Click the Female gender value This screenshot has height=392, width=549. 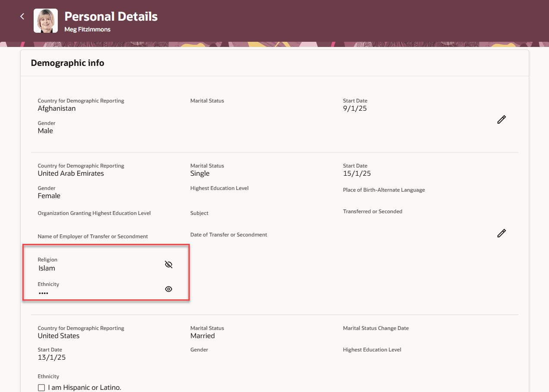49,196
